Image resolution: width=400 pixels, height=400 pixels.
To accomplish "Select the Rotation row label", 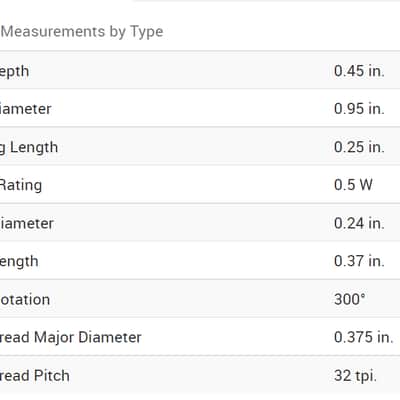I will (x=25, y=299).
